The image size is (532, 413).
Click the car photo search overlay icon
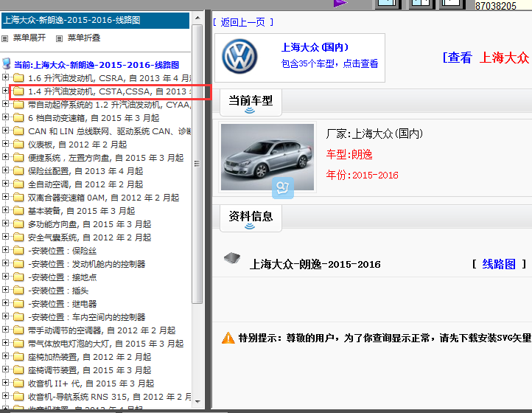(283, 188)
